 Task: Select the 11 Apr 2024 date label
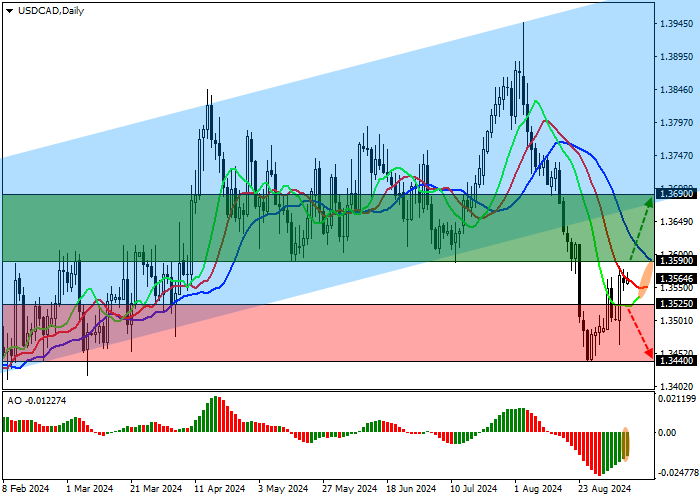click(220, 488)
